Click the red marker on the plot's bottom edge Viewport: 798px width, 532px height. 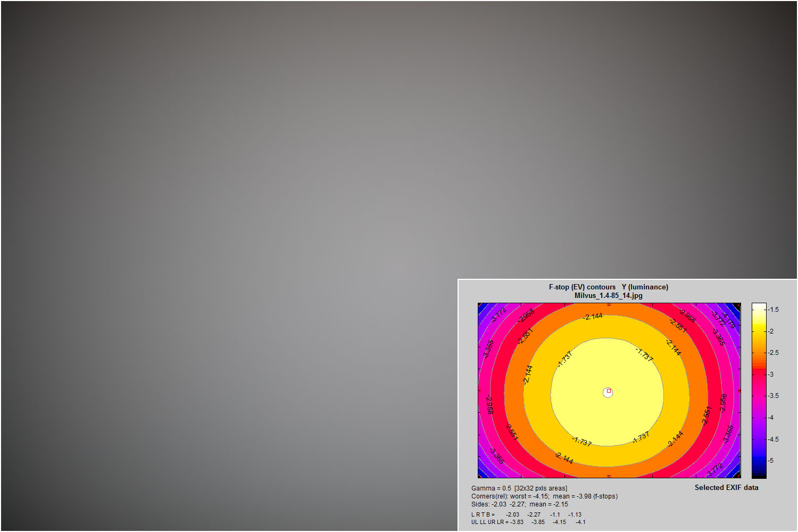[609, 477]
